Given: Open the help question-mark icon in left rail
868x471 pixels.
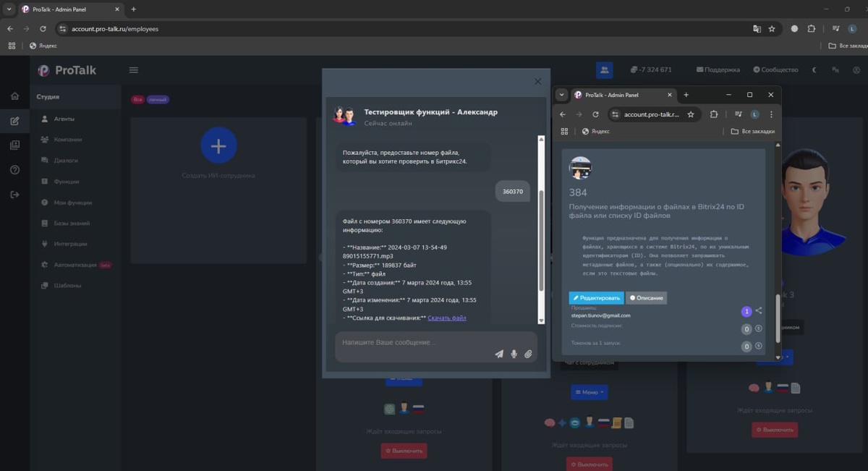Looking at the screenshot, I should click(x=14, y=170).
